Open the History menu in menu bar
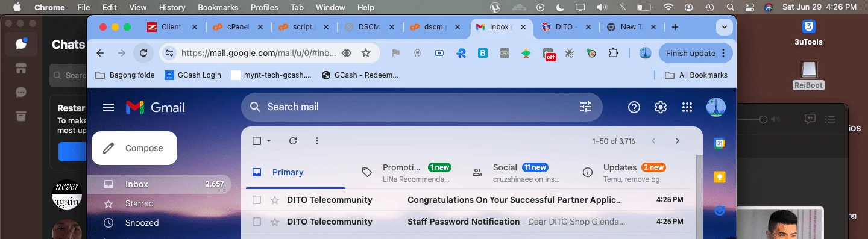Image resolution: width=868 pixels, height=239 pixels. [x=172, y=7]
